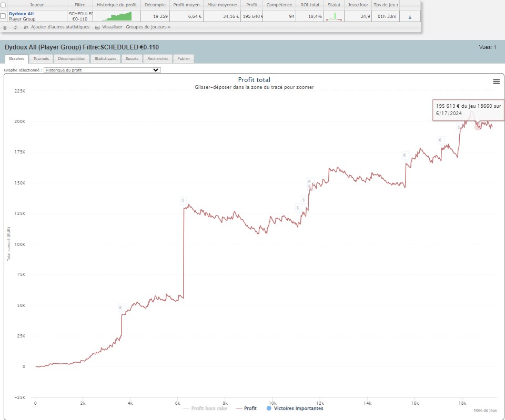
Task: Click the big-win marker near 42K profit jump
Action: click(x=121, y=308)
